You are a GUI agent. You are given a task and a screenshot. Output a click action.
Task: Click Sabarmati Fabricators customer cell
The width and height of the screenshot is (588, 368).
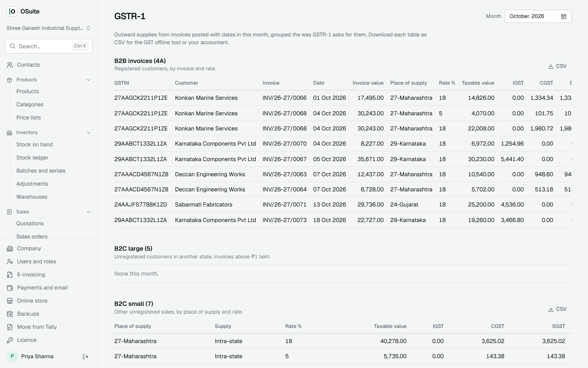tap(204, 205)
